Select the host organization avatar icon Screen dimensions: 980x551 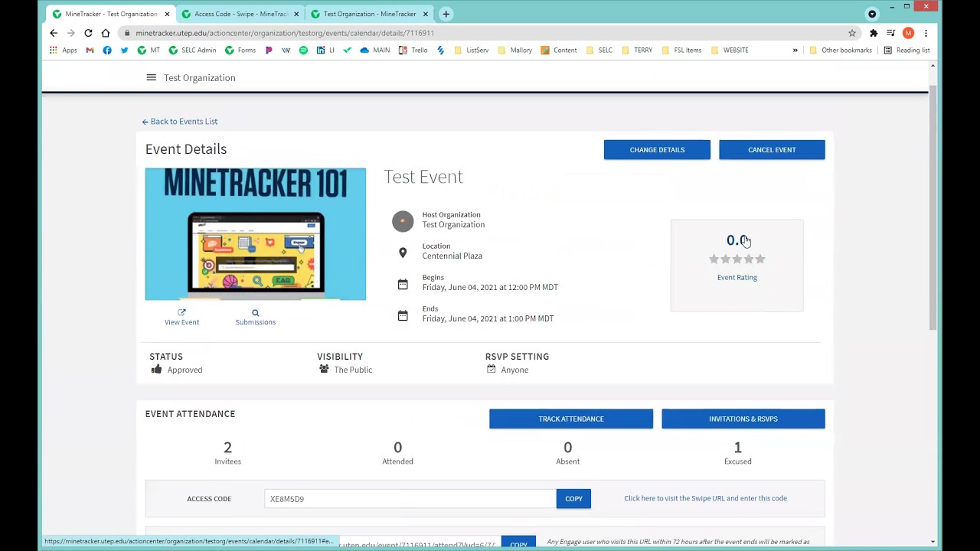coord(403,221)
